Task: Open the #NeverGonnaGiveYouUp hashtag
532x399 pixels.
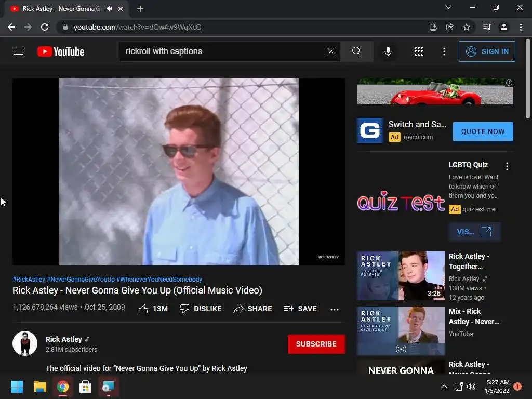Action: pos(81,279)
